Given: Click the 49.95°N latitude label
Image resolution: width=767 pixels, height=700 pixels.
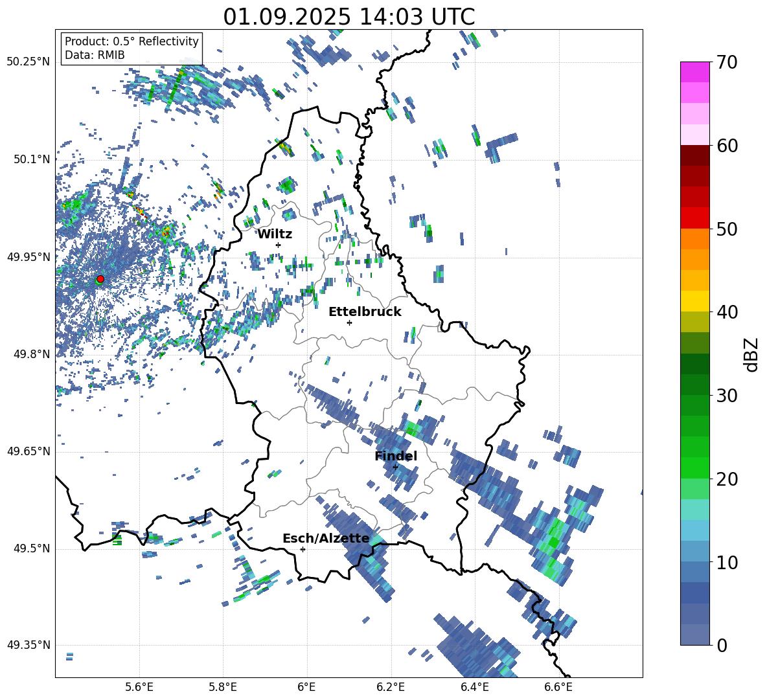Looking at the screenshot, I should click(x=29, y=256).
